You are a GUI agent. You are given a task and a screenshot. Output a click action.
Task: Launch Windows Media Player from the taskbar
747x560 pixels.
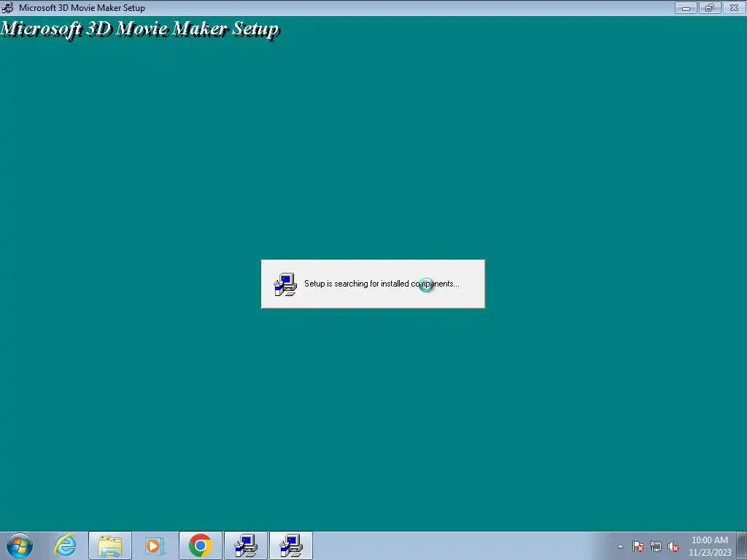tap(155, 545)
